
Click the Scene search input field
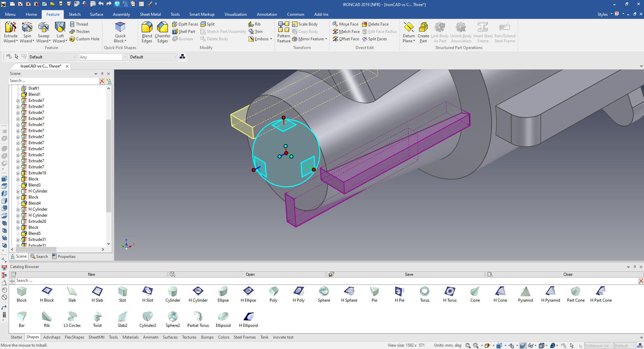pos(54,81)
